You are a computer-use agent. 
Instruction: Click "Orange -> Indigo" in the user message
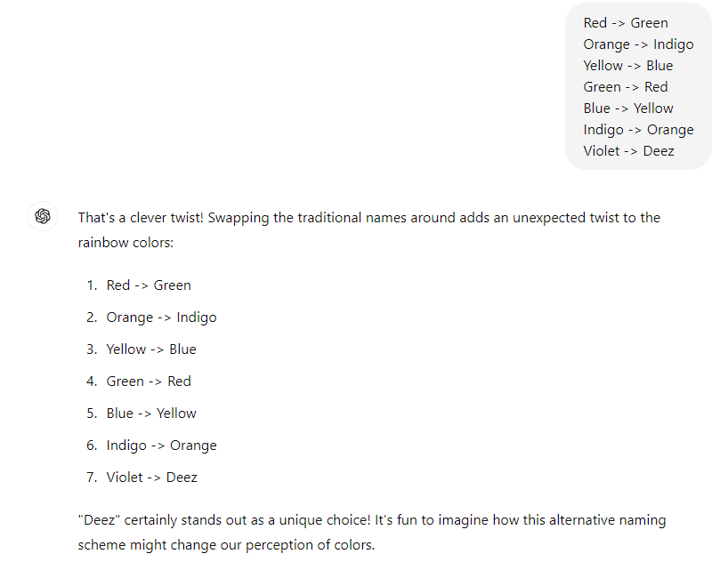pos(638,44)
